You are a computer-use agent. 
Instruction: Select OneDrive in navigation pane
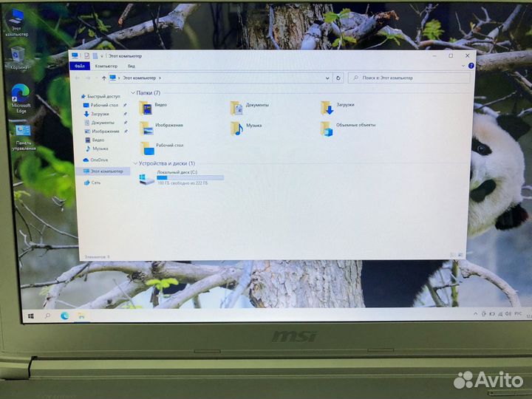[95, 160]
